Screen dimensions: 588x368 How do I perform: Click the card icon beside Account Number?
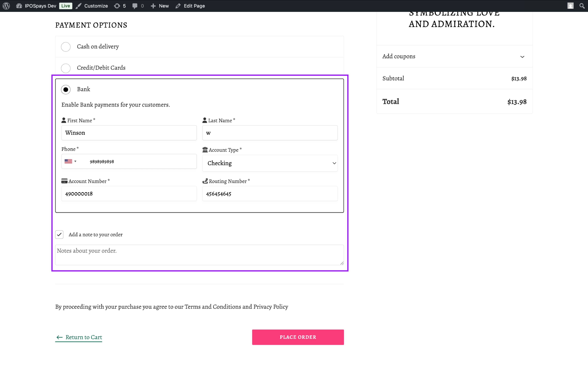coord(64,181)
